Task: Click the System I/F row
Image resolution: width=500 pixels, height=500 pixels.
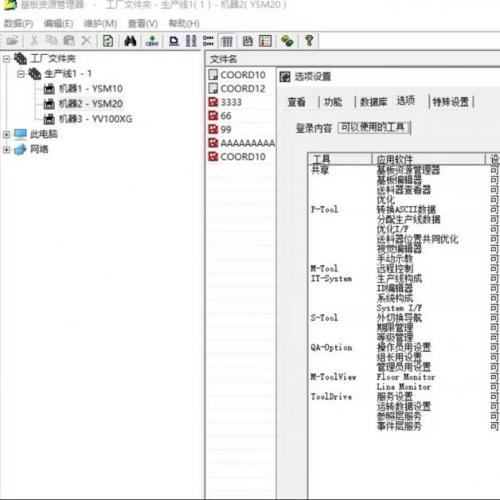Action: click(x=399, y=308)
